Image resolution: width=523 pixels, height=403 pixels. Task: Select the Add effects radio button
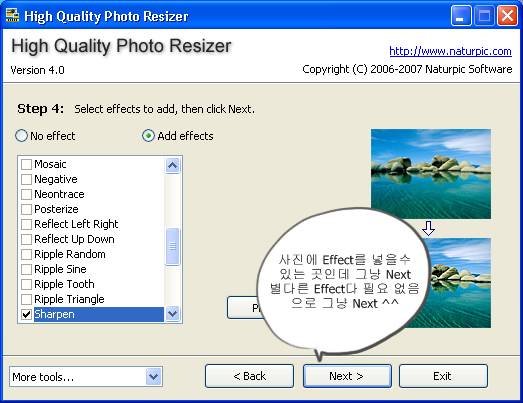(148, 136)
